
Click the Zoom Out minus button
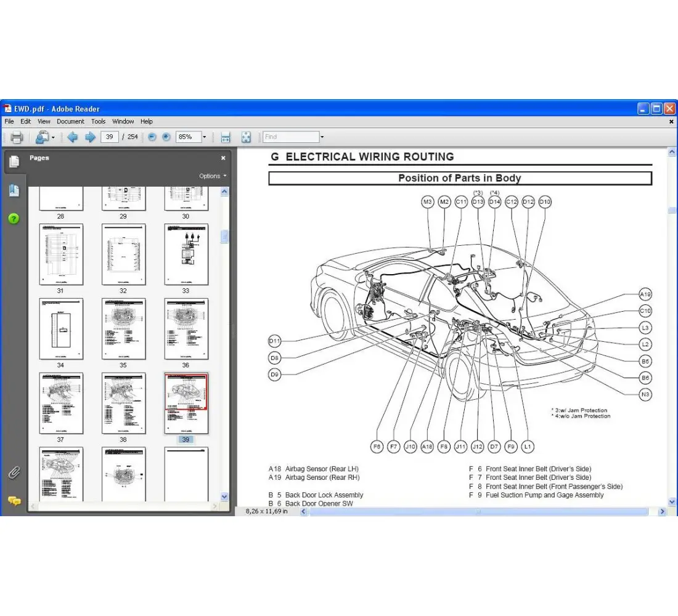click(152, 137)
